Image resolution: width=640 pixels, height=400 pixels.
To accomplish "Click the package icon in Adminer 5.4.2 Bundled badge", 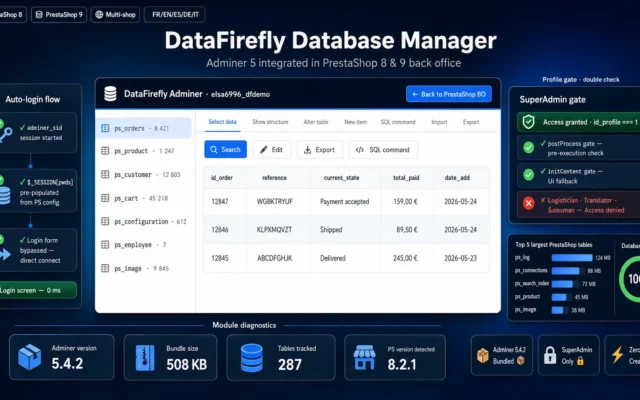I will tap(483, 356).
